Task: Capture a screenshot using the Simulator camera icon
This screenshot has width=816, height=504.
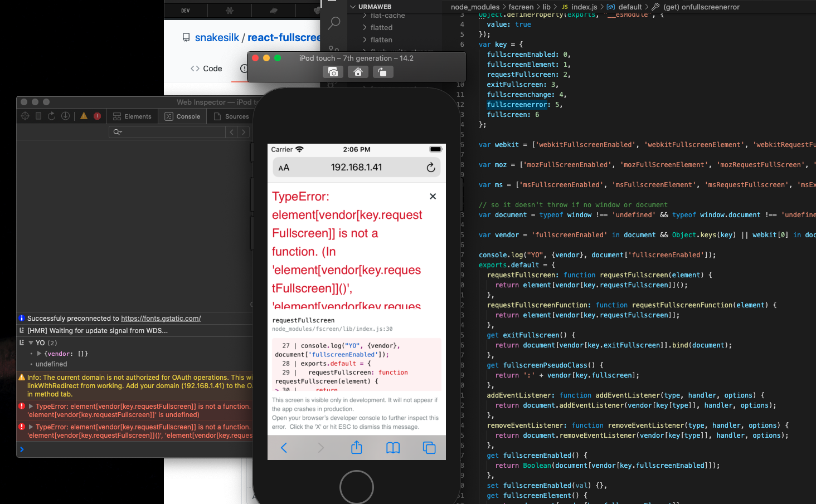Action: pyautogui.click(x=333, y=72)
